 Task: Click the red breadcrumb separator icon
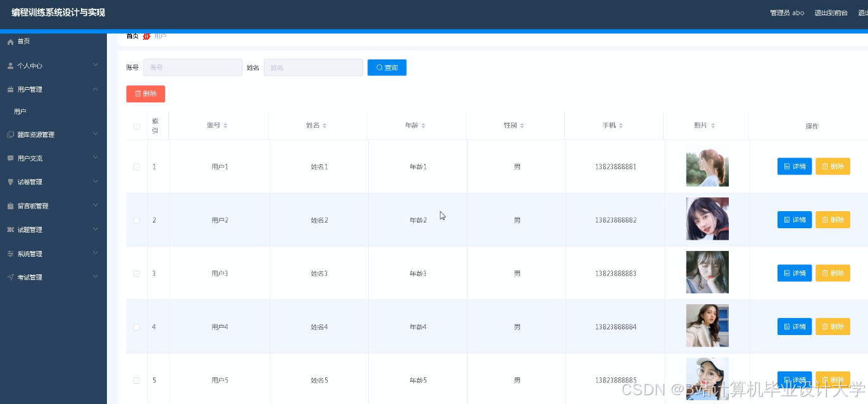point(147,36)
